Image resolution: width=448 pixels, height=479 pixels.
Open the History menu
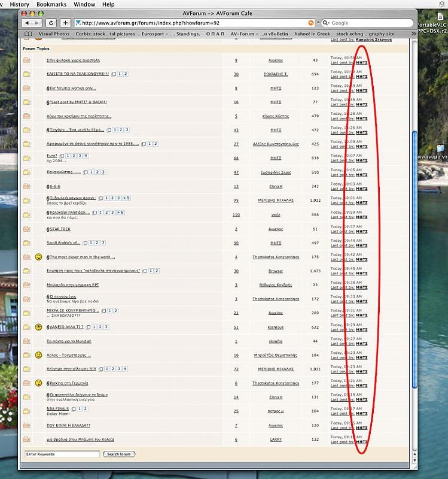pyautogui.click(x=19, y=4)
